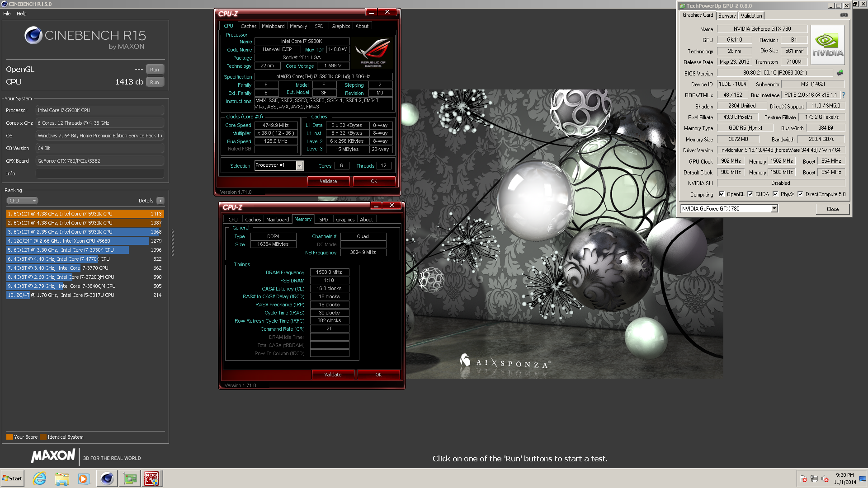Click the Close button in GPU-Z
Viewport: 868px width, 488px height.
833,209
